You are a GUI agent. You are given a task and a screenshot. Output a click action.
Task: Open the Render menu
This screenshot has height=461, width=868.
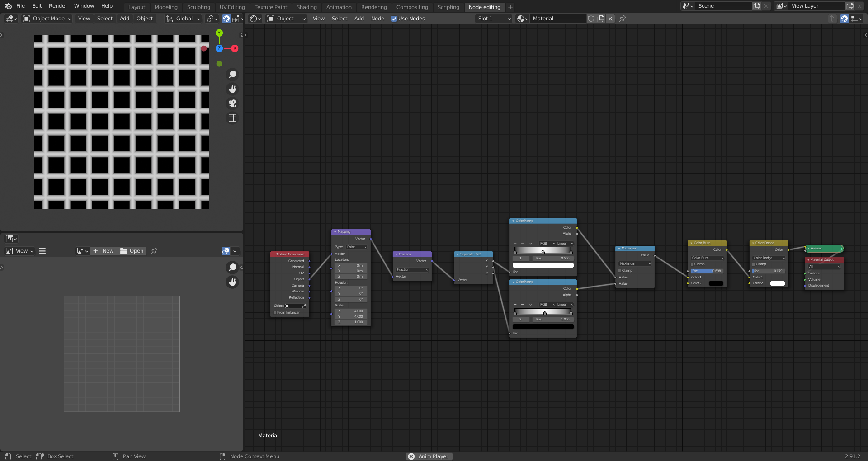click(x=58, y=6)
